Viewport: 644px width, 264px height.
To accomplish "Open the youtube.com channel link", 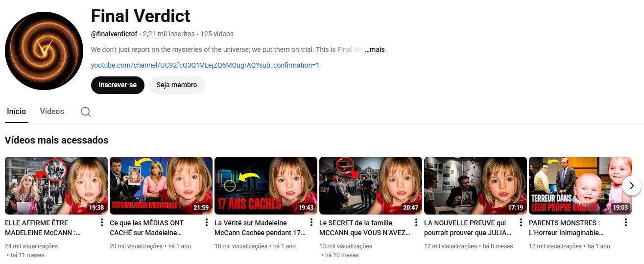I will tap(205, 65).
